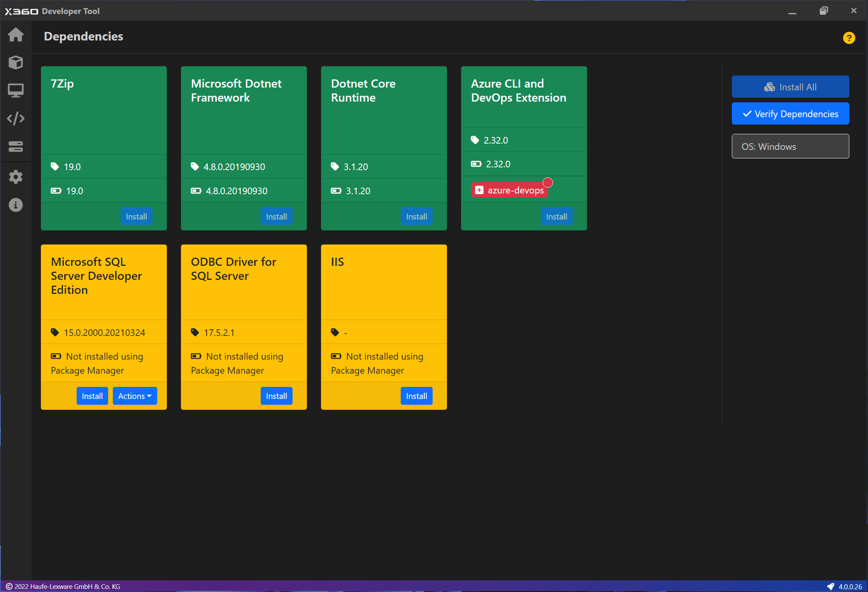Click the X360 Developer Tool title
Image resolution: width=868 pixels, height=592 pixels.
tap(52, 11)
